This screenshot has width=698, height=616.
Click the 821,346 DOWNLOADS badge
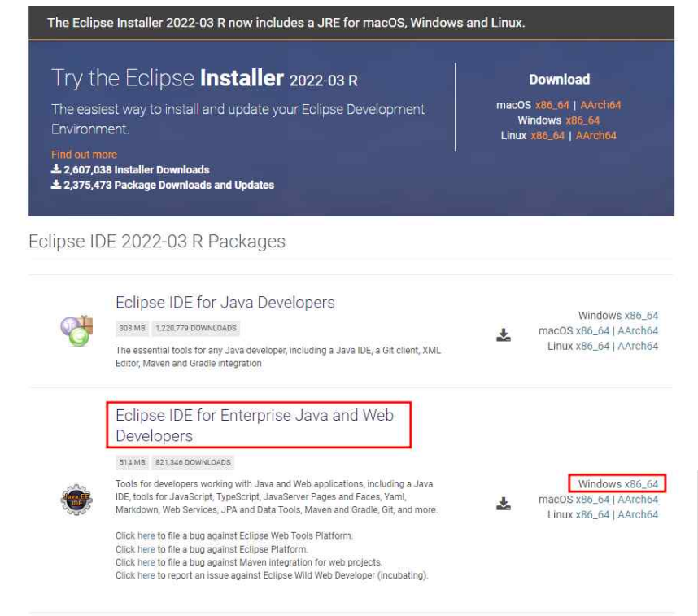tap(193, 462)
